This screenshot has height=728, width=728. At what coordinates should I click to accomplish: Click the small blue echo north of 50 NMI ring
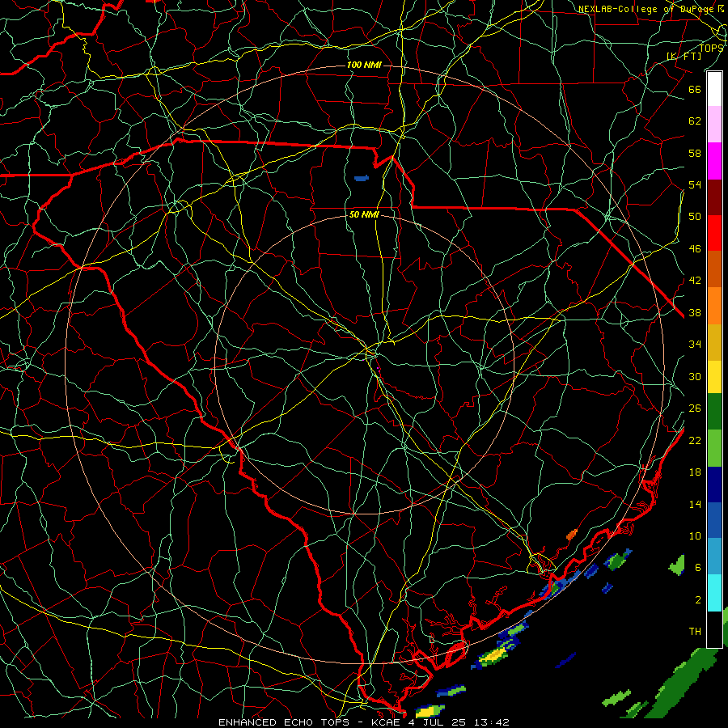coord(362,178)
